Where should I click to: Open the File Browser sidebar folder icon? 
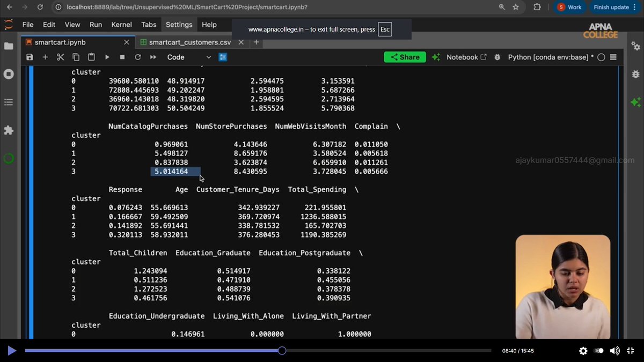pos(9,46)
